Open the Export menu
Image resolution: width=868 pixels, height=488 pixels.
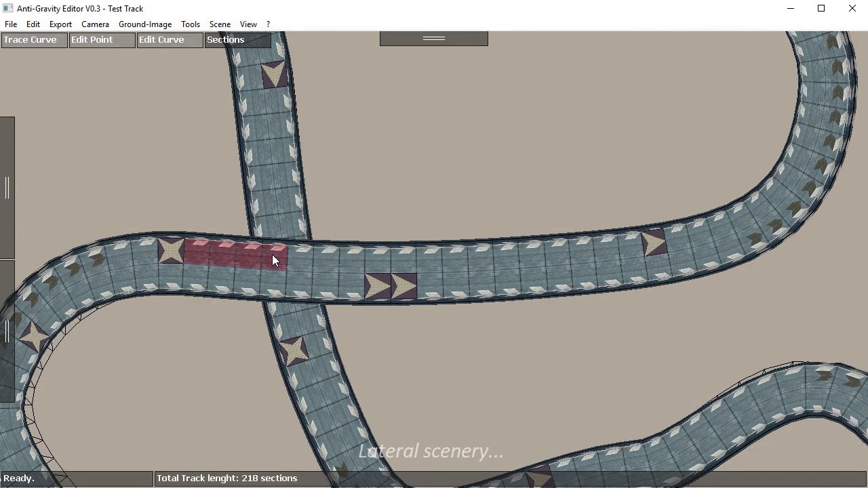[60, 24]
